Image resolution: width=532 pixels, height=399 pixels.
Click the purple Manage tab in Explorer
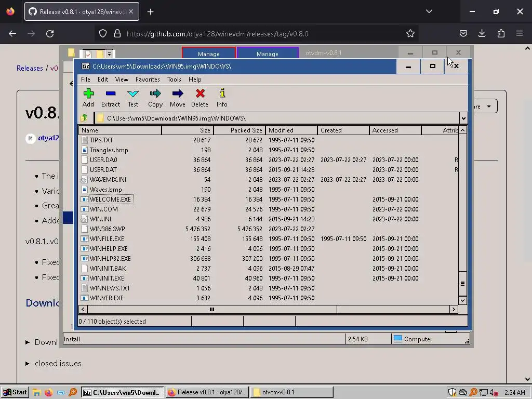click(268, 54)
